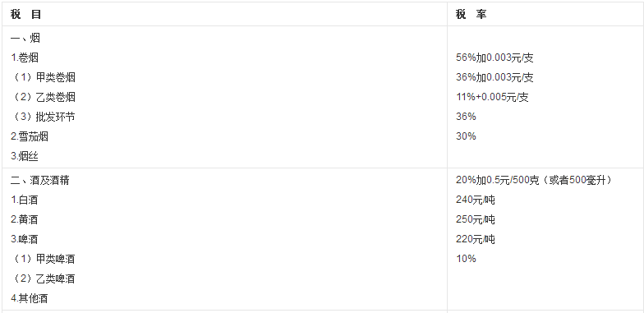Click the 3.烟丝 row
644x313 pixels.
click(x=25, y=156)
